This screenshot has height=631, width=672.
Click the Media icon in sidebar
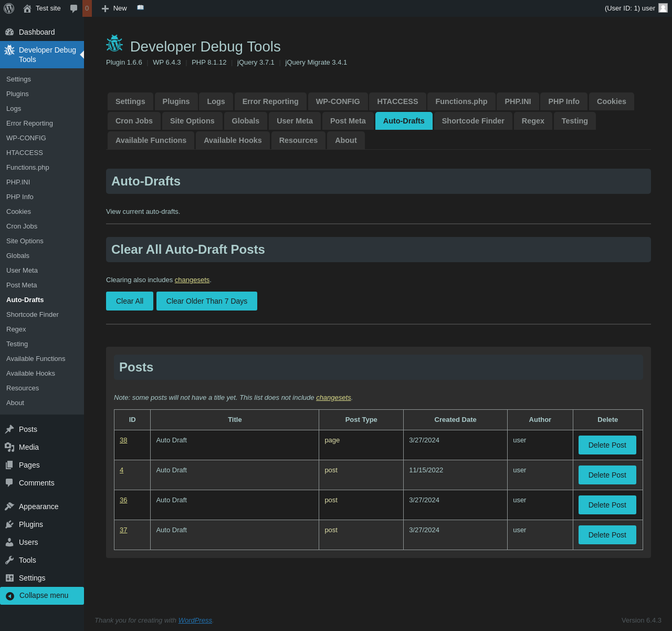coord(9,447)
